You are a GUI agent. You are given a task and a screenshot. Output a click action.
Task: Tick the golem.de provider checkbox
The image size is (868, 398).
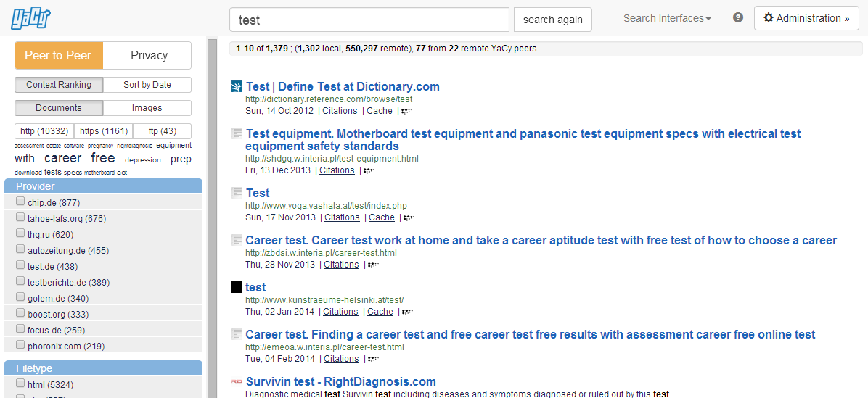click(x=20, y=298)
